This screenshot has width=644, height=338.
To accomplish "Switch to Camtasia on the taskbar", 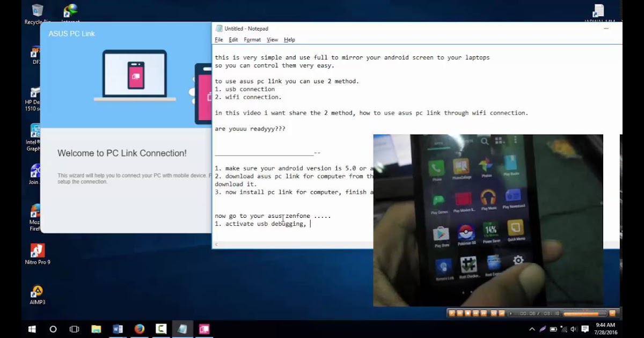I will pos(161,329).
